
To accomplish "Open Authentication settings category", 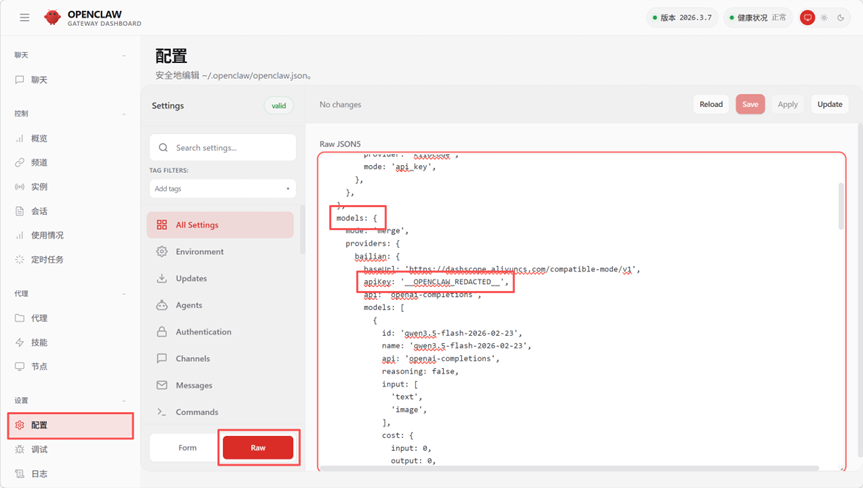I will pyautogui.click(x=220, y=332).
